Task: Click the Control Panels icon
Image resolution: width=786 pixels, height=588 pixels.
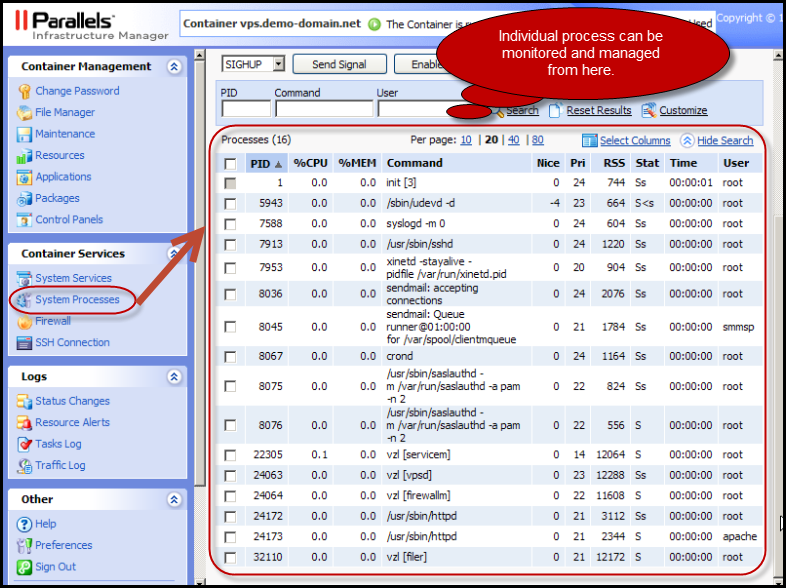Action: point(24,220)
